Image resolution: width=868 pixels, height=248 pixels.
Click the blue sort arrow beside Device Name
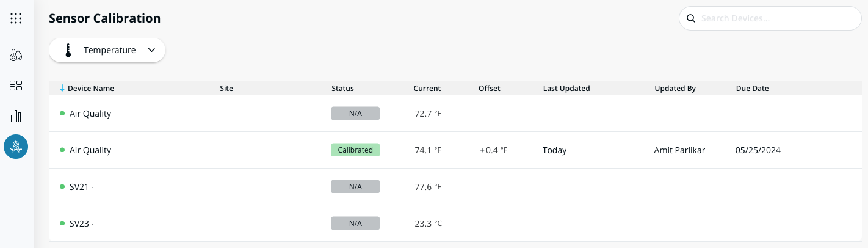pyautogui.click(x=62, y=89)
